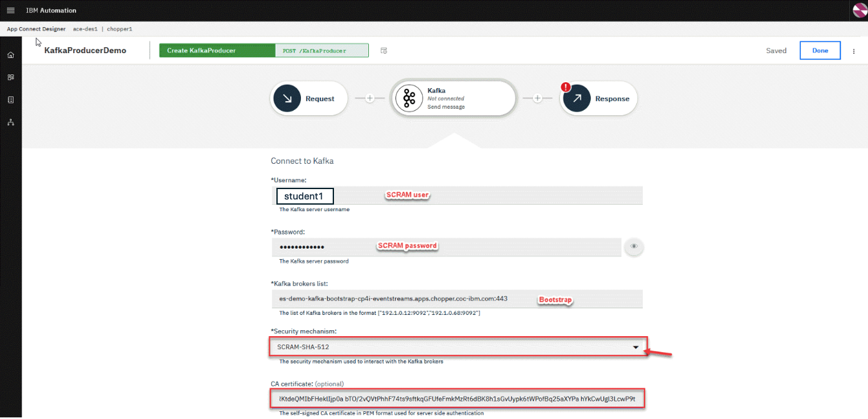
Task: Click the POST /KafkaProducer path tab
Action: click(322, 51)
